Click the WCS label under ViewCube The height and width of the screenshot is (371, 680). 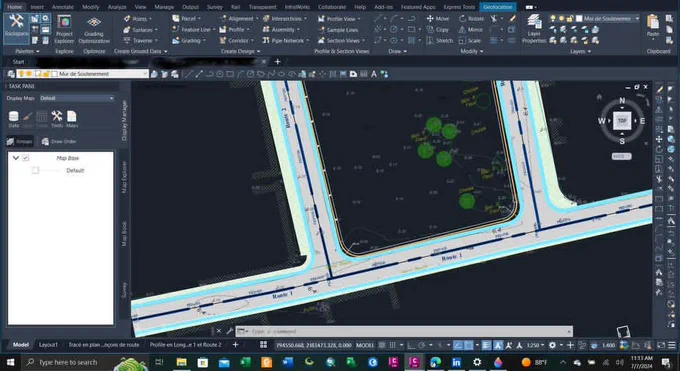[621, 156]
